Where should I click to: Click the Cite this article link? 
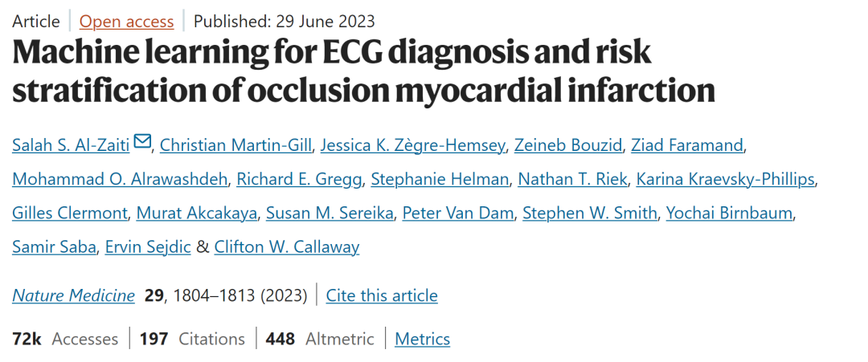[382, 295]
